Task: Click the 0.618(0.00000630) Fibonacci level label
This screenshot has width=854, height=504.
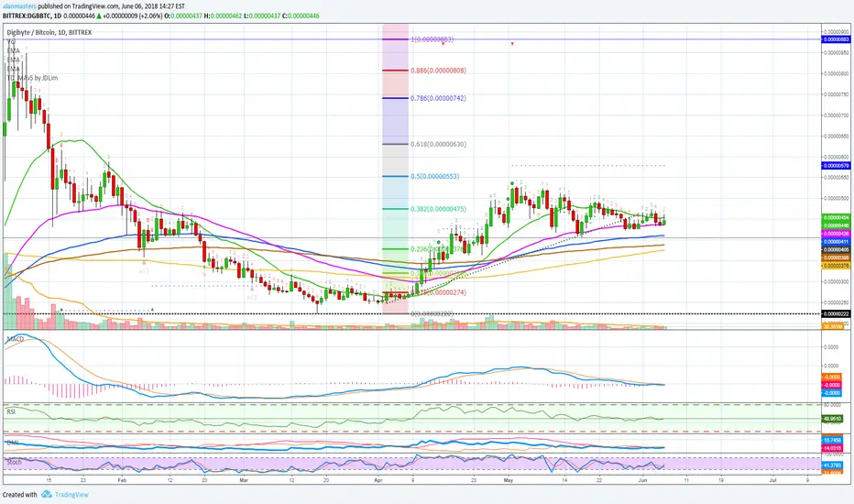Action: 438,145
